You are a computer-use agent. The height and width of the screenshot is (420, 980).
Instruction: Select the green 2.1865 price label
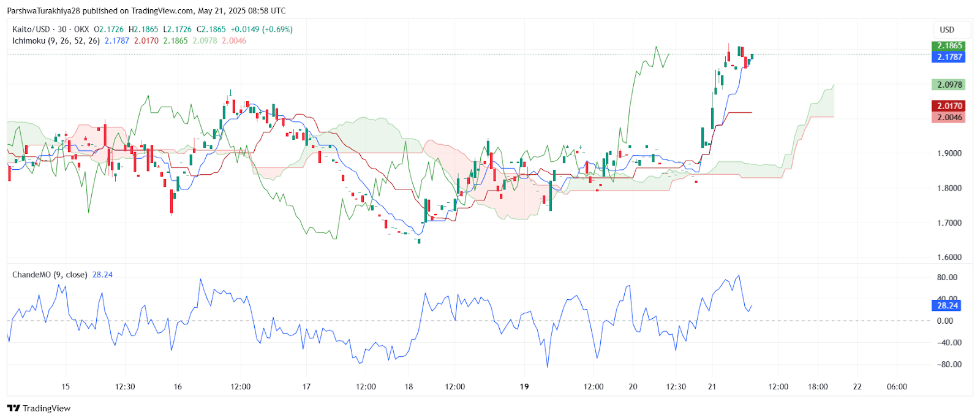pyautogui.click(x=948, y=46)
